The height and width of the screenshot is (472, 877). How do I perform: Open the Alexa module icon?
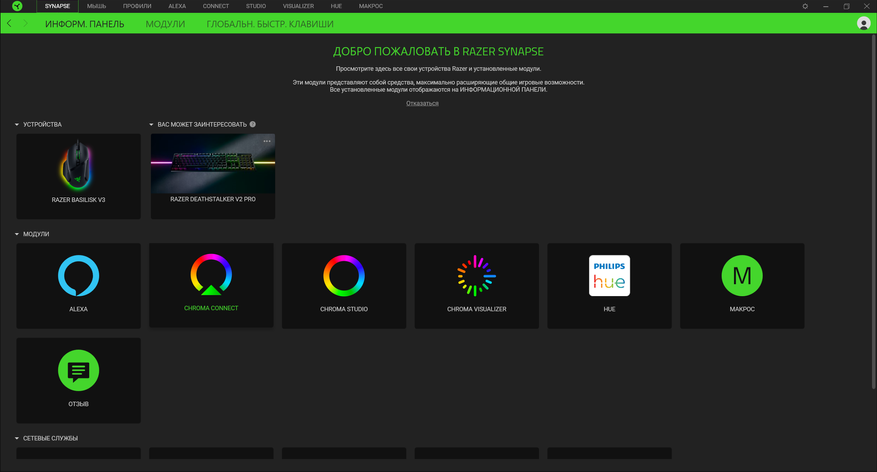click(78, 276)
